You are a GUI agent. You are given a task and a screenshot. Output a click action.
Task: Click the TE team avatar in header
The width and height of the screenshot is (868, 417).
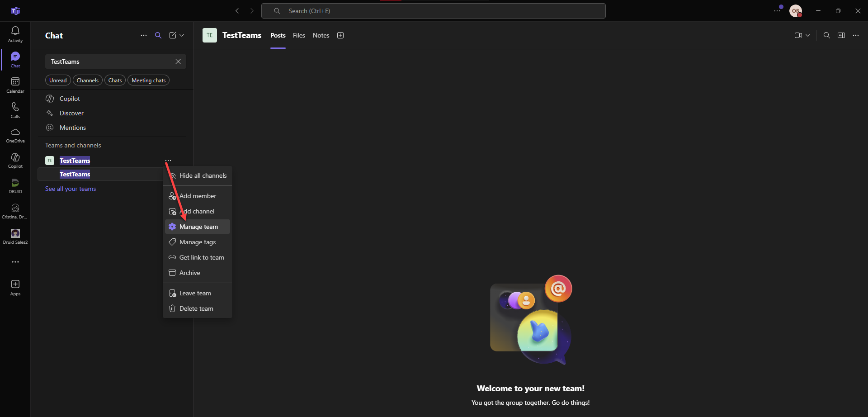(210, 35)
